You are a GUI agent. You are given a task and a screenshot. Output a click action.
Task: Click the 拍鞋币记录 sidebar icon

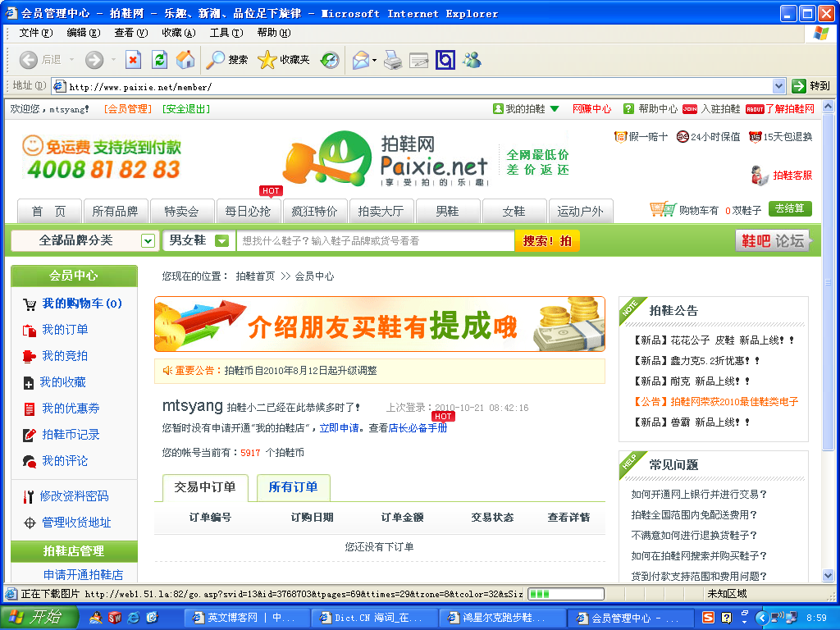point(29,435)
